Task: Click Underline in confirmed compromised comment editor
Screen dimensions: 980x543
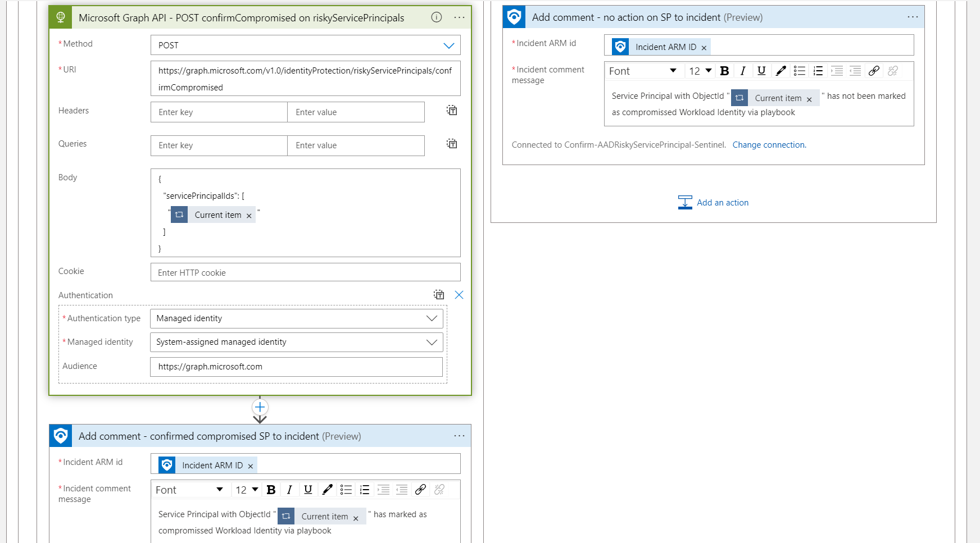Action: (308, 490)
